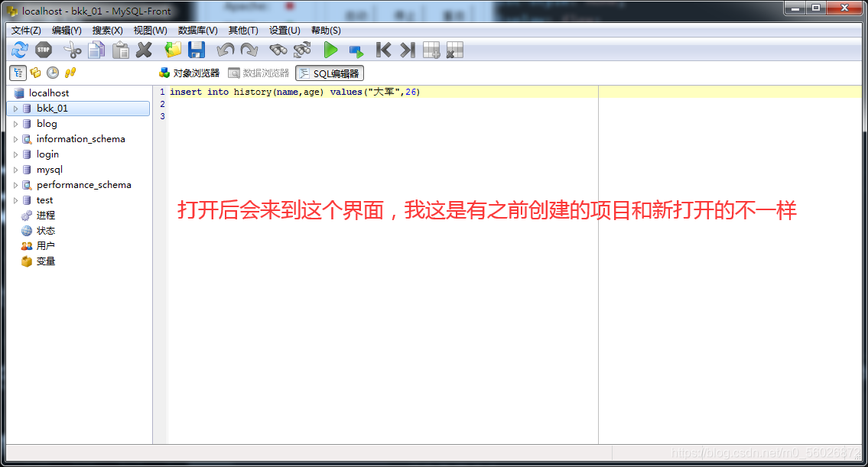Open the 设置(U) menu
Viewport: 868px width, 467px height.
pos(284,31)
